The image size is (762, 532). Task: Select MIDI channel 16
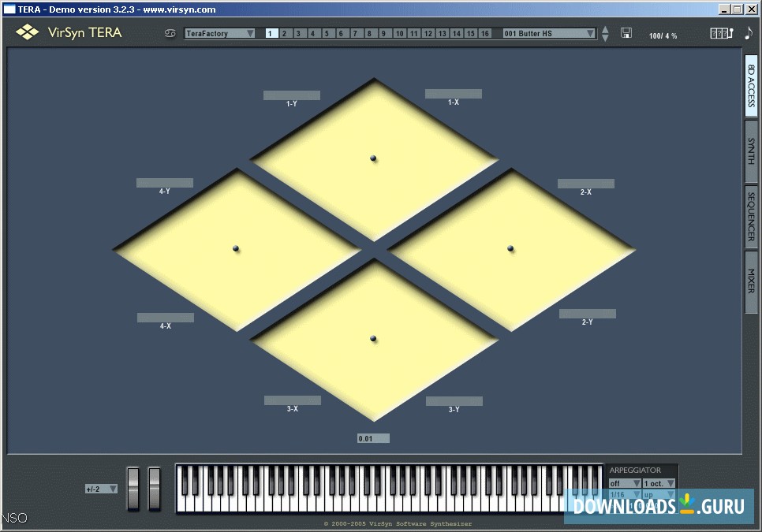tap(484, 33)
